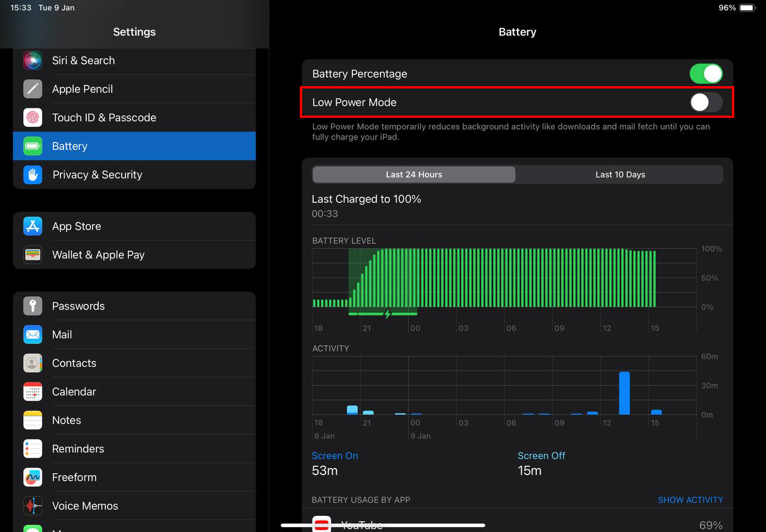Screen dimensions: 766x532
Task: Select the Last 24 Hours tab
Action: click(414, 175)
